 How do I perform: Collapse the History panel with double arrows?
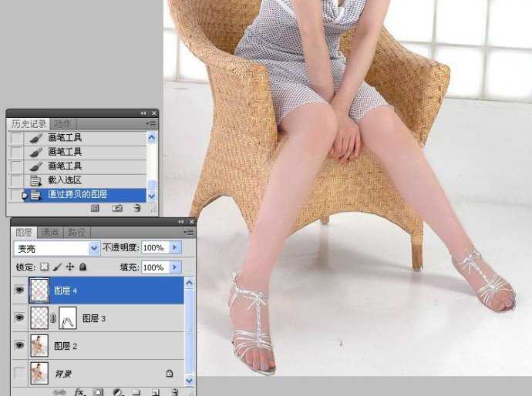click(143, 113)
